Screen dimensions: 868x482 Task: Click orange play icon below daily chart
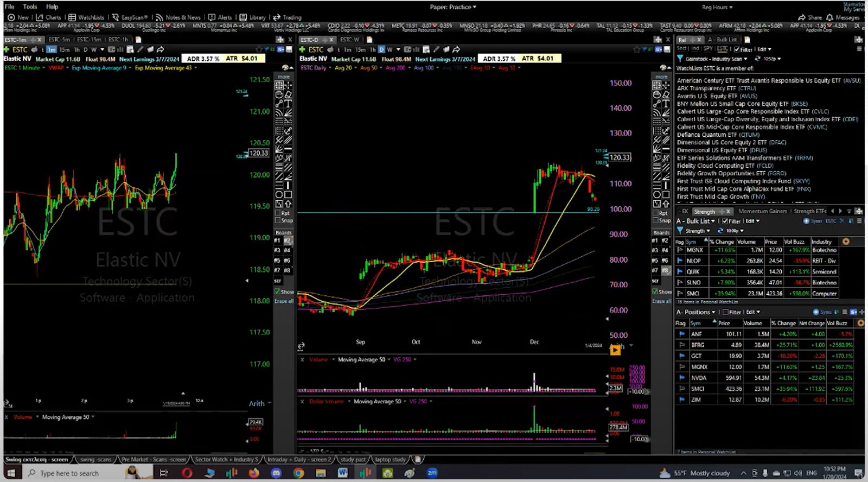click(x=615, y=351)
